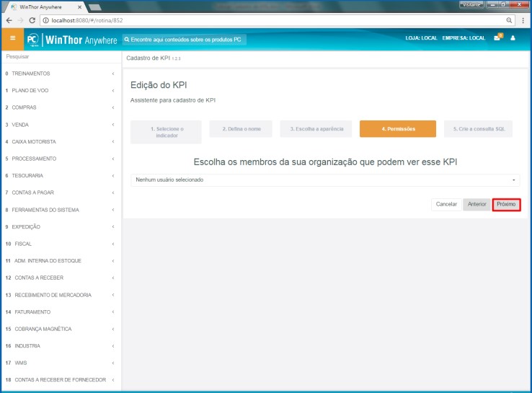
Task: Open CONTAS A RECEBER DE FORNECEDOR item
Action: pos(61,380)
